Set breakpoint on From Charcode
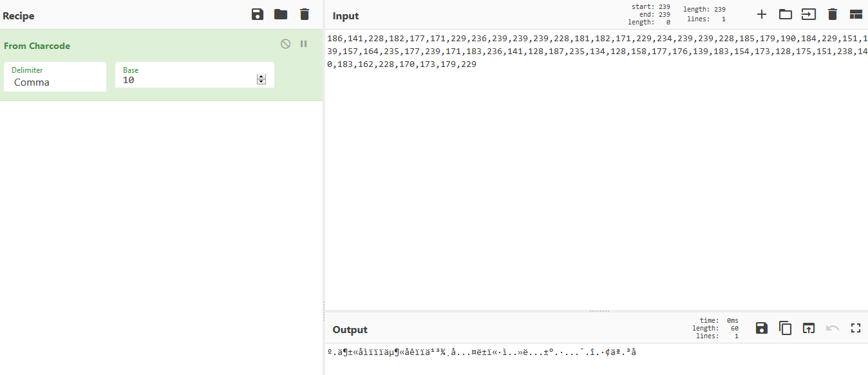This screenshot has width=868, height=375. pos(304,44)
